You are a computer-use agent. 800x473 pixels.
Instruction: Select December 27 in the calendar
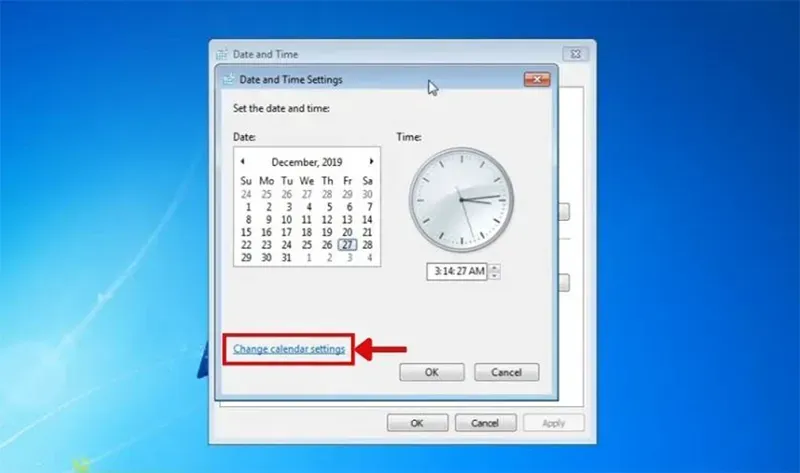(347, 245)
